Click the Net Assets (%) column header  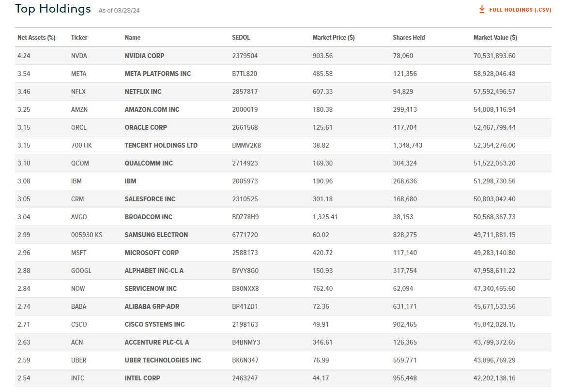click(x=36, y=38)
